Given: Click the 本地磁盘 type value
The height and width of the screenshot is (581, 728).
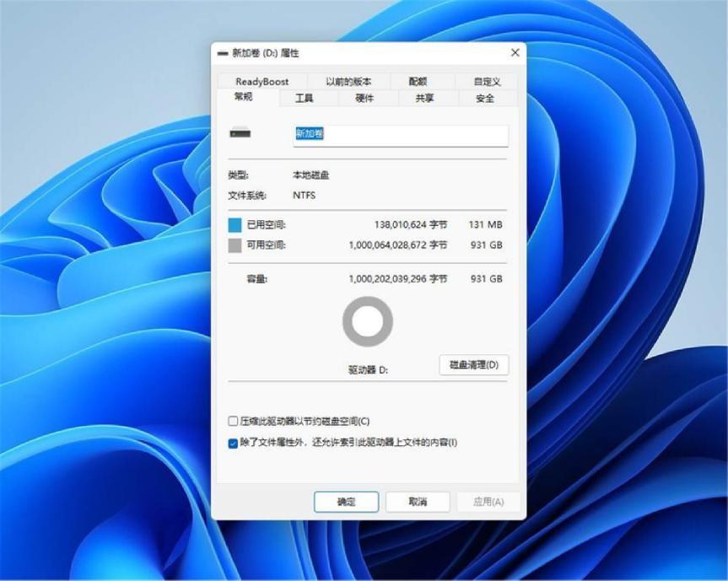Looking at the screenshot, I should pos(310,175).
